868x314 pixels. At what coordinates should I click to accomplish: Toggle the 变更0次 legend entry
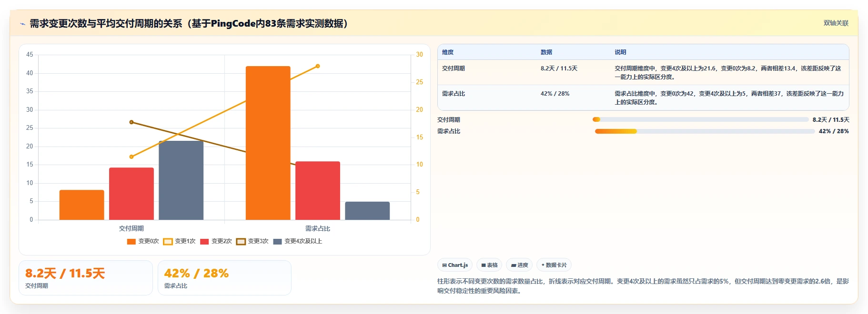143,241
